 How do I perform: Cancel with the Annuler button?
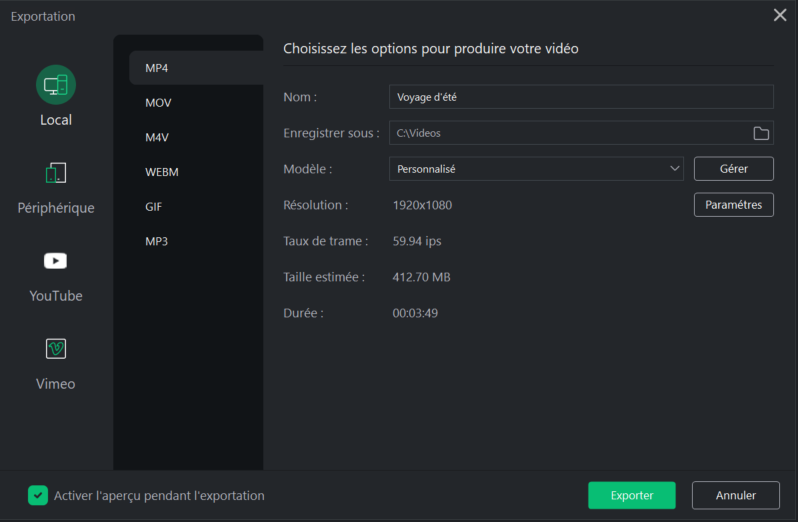735,495
